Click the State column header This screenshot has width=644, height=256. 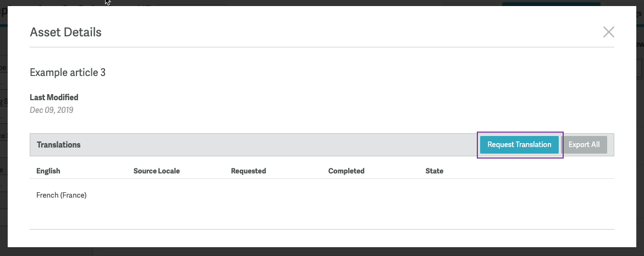pos(434,171)
